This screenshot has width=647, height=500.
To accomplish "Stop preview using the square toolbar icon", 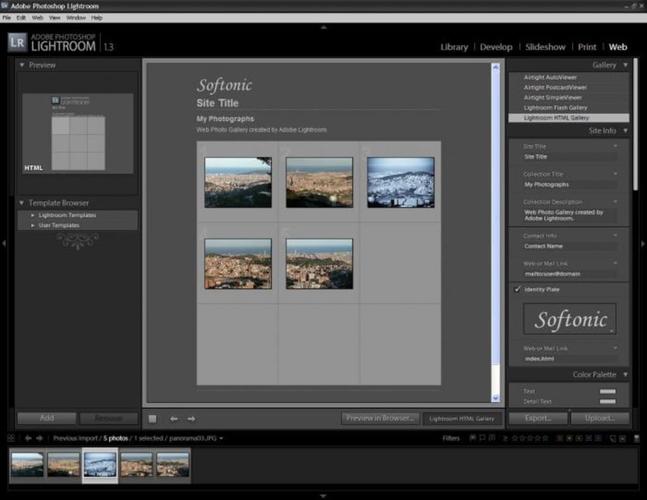I will (x=152, y=419).
